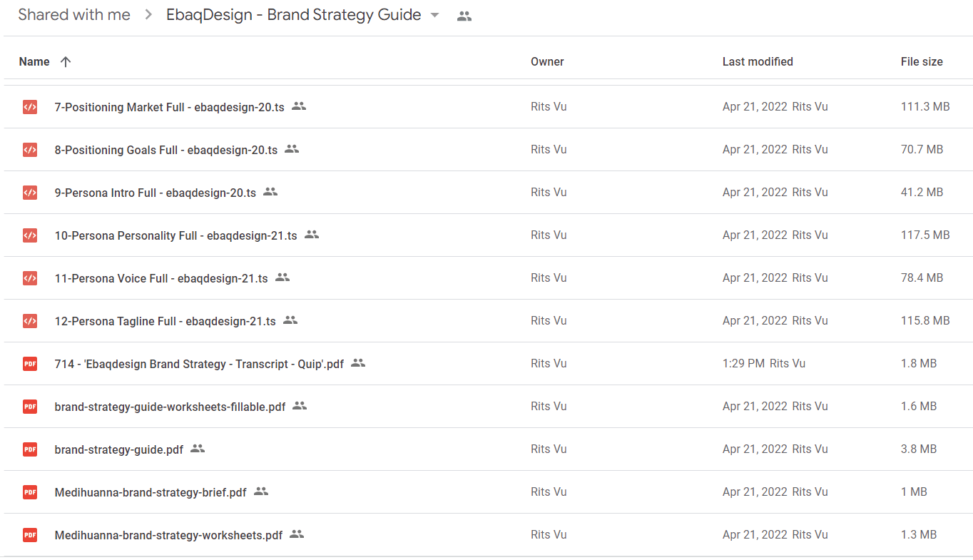
Task: Click the 1 MB file size value
Action: pyautogui.click(x=914, y=492)
